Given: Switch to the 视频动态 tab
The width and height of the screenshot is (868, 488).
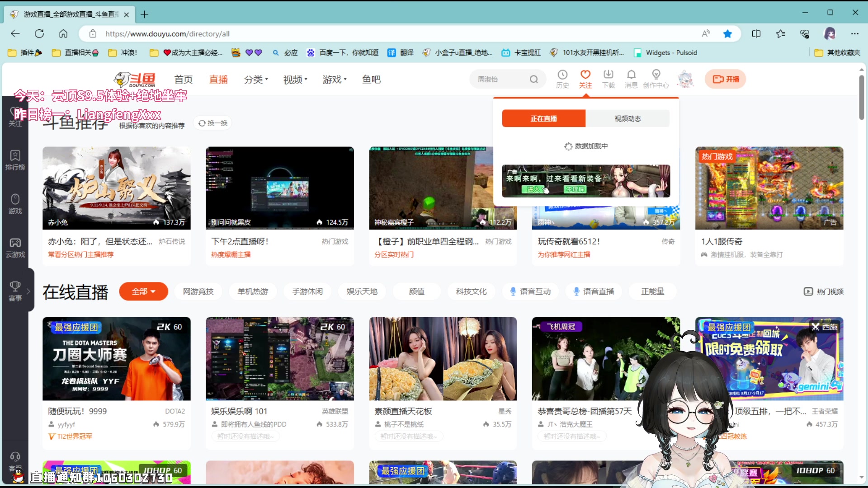Looking at the screenshot, I should pyautogui.click(x=627, y=118).
